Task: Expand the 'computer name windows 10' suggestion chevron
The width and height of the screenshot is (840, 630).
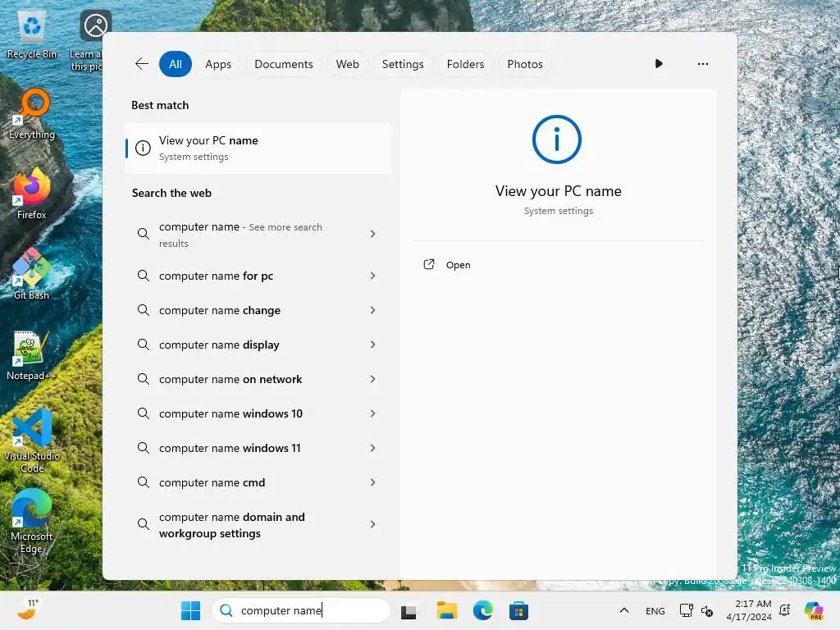Action: point(373,413)
